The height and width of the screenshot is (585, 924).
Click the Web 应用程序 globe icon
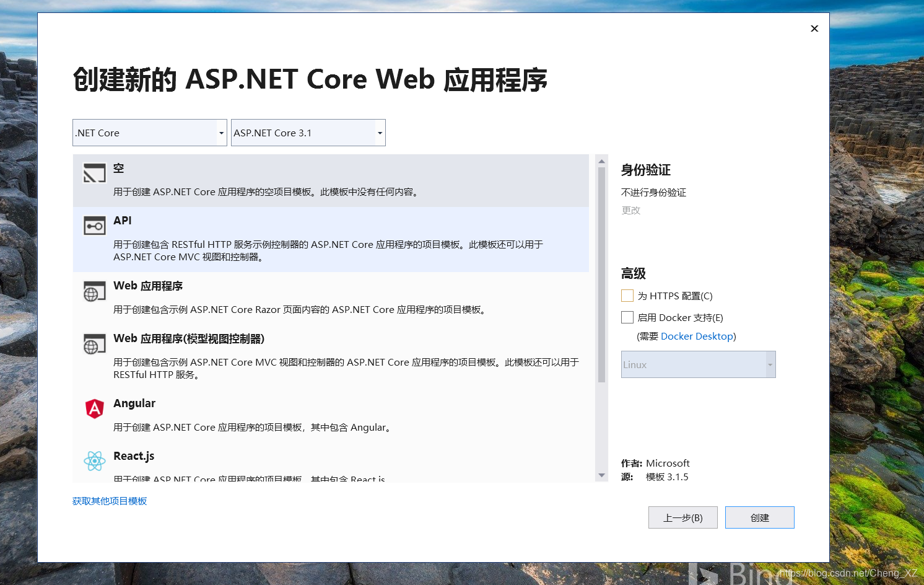[95, 291]
